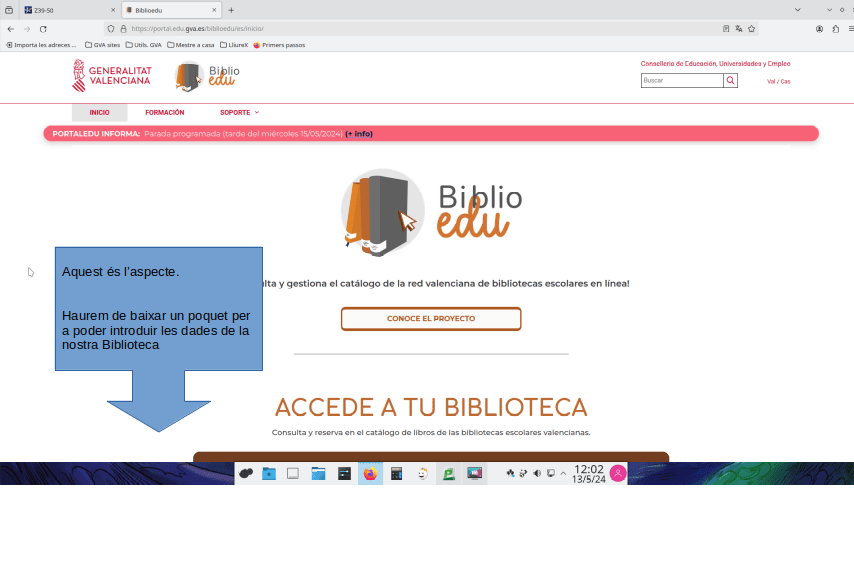This screenshot has width=854, height=586.
Task: Open the taskbar application launcher icon
Action: (x=246, y=474)
